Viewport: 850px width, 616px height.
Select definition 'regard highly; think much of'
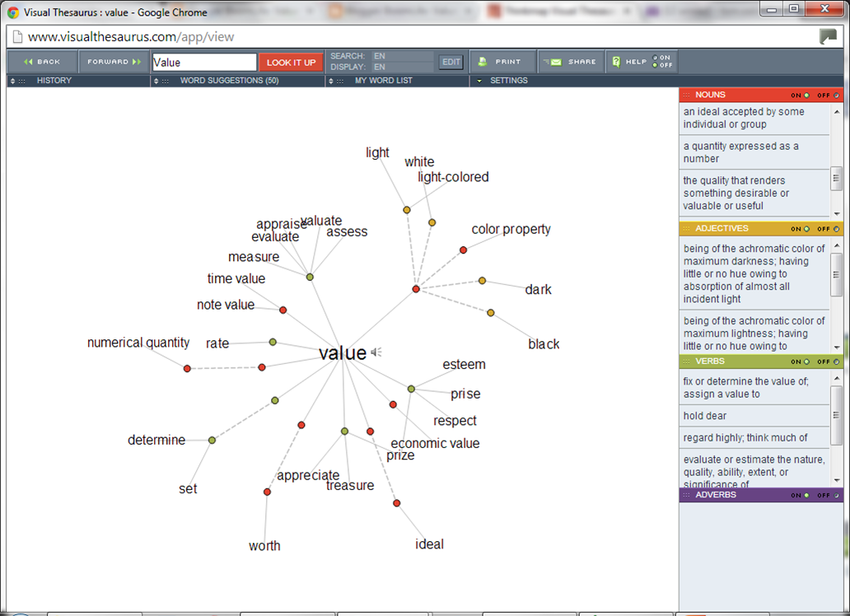tap(754, 437)
